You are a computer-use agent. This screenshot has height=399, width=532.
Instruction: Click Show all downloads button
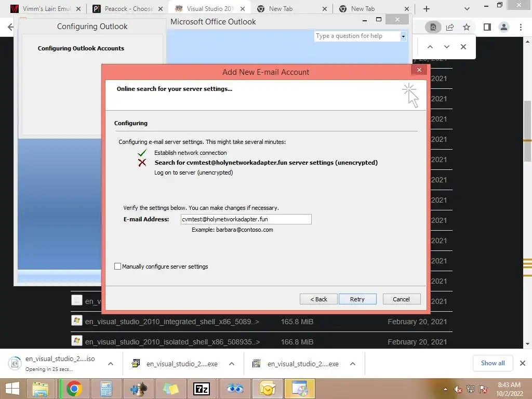pyautogui.click(x=493, y=363)
